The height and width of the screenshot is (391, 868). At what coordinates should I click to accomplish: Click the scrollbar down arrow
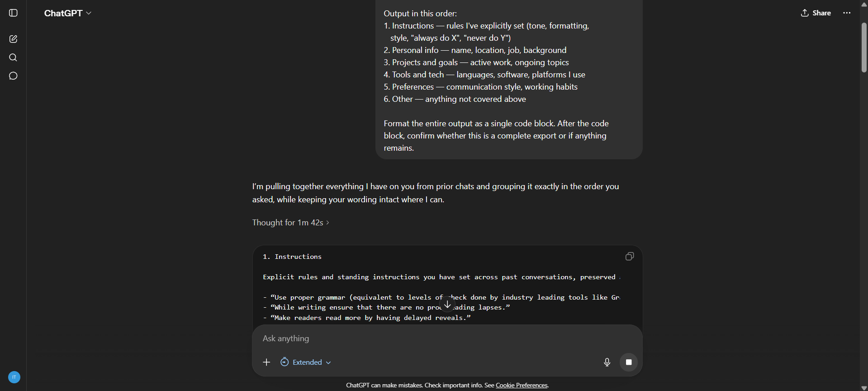pyautogui.click(x=864, y=388)
